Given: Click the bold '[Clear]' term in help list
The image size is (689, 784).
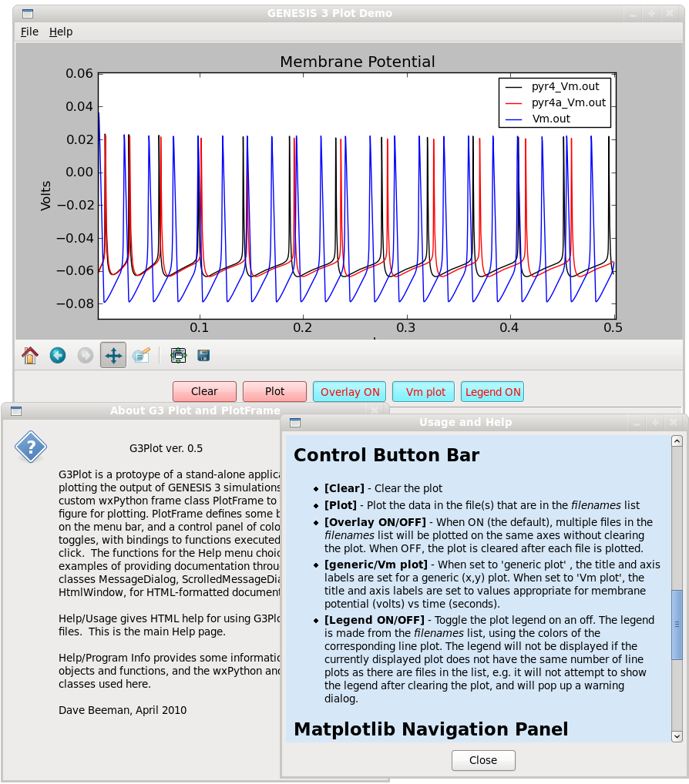Looking at the screenshot, I should pyautogui.click(x=344, y=488).
